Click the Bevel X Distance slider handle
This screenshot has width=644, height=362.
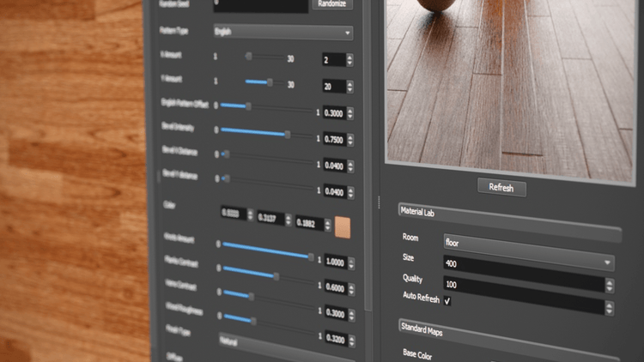coord(227,154)
